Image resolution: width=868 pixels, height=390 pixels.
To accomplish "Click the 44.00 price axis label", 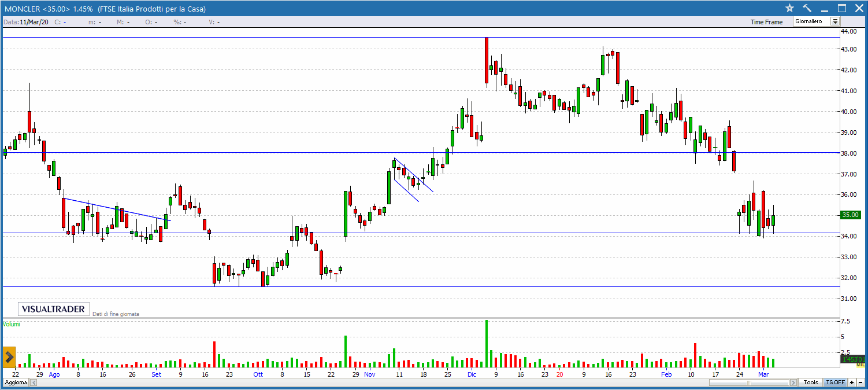I will (849, 31).
